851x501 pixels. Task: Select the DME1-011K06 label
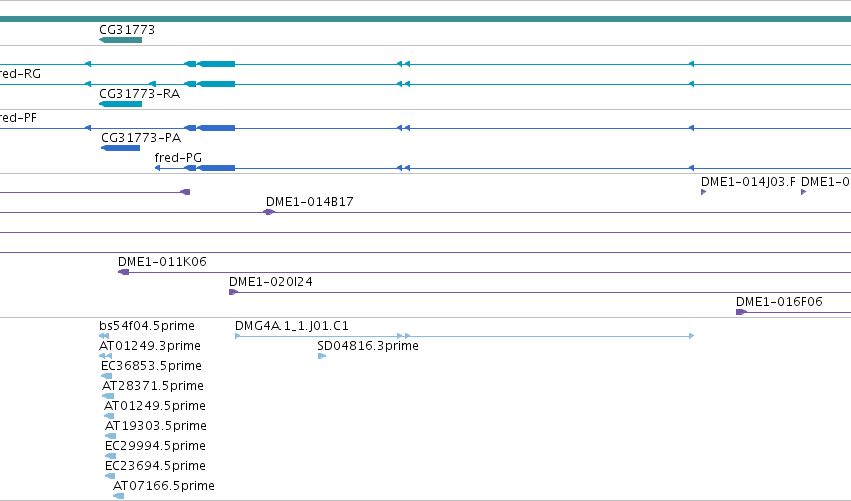(162, 262)
